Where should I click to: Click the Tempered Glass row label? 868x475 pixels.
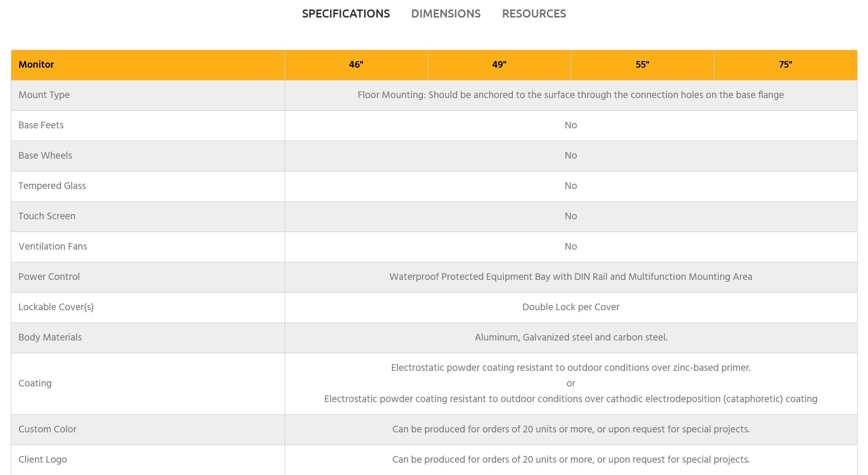pos(52,186)
